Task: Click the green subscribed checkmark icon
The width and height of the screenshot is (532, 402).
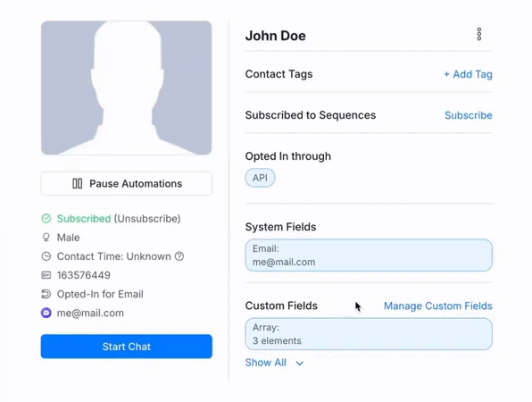Action: point(46,219)
